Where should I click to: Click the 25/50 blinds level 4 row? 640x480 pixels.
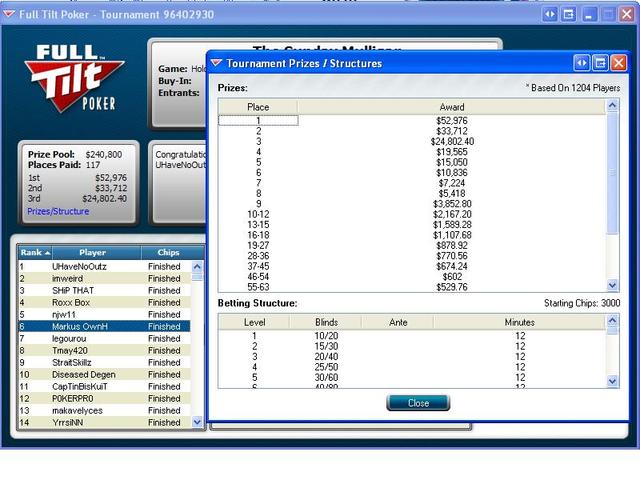coord(412,367)
